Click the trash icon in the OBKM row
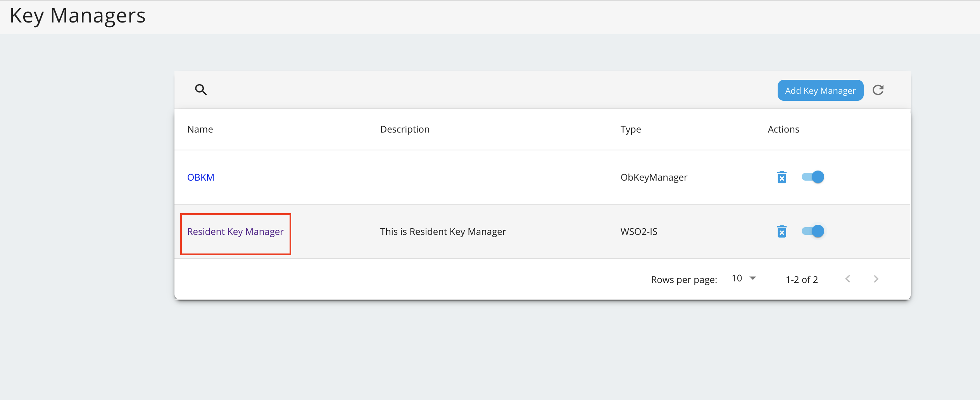This screenshot has width=980, height=400. point(782,177)
